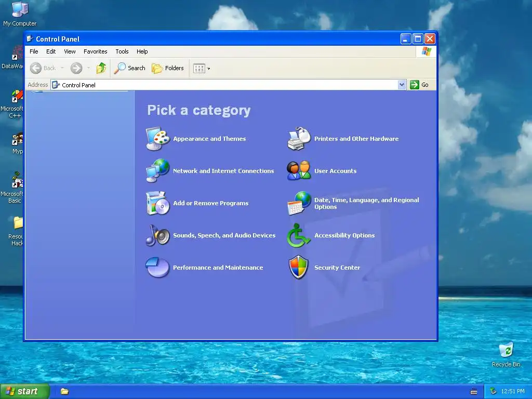Click the Back arrow toolbar button
532x399 pixels.
[x=43, y=68]
